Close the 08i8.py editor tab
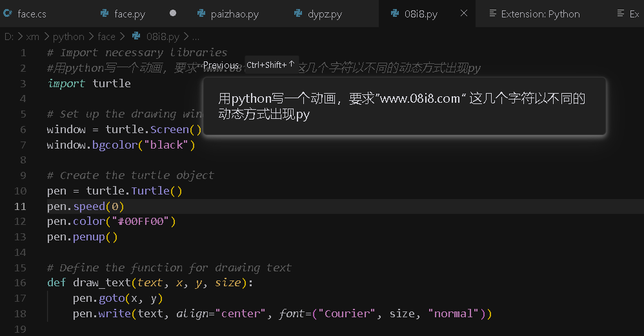Viewport: 644px width, 336px height. tap(463, 14)
